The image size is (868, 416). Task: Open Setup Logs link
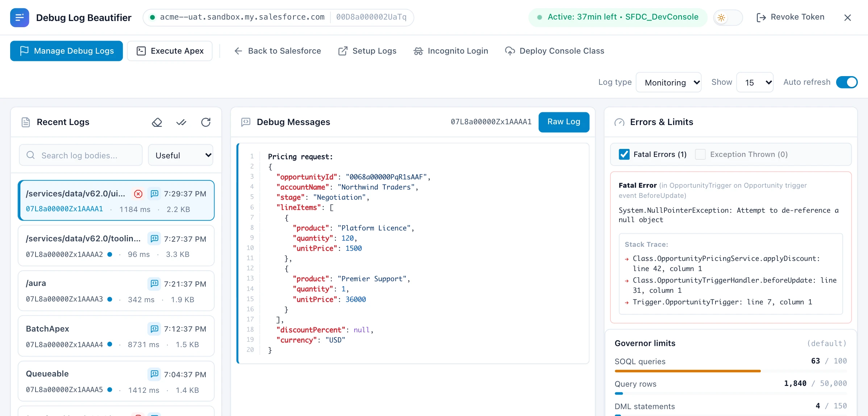pyautogui.click(x=367, y=51)
